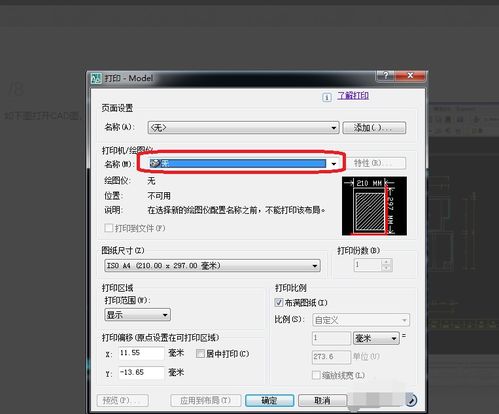Open the 了解打印 link
Image resolution: width=499 pixels, height=414 pixels.
[x=353, y=96]
